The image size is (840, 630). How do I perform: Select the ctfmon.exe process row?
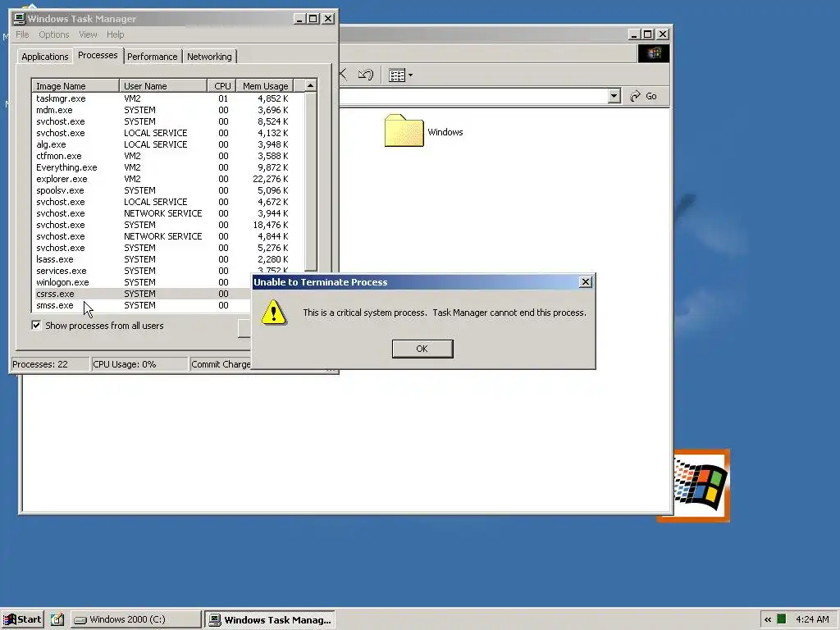[167, 156]
